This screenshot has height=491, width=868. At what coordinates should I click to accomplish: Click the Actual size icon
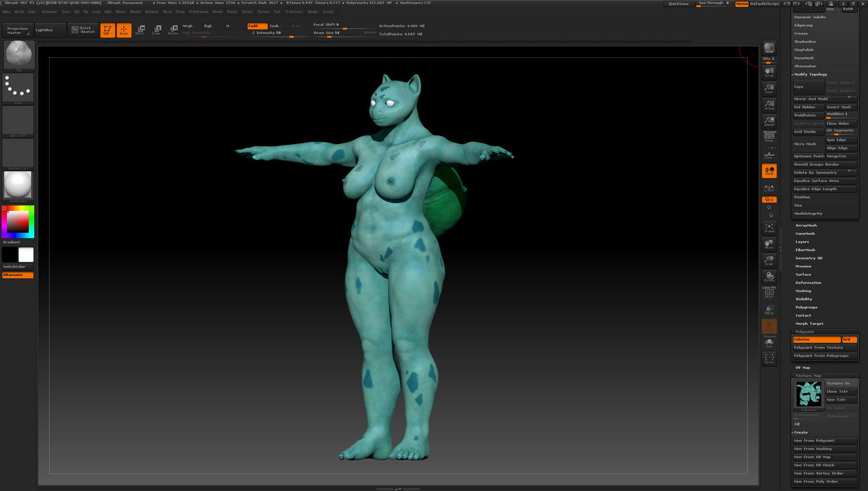(x=769, y=105)
